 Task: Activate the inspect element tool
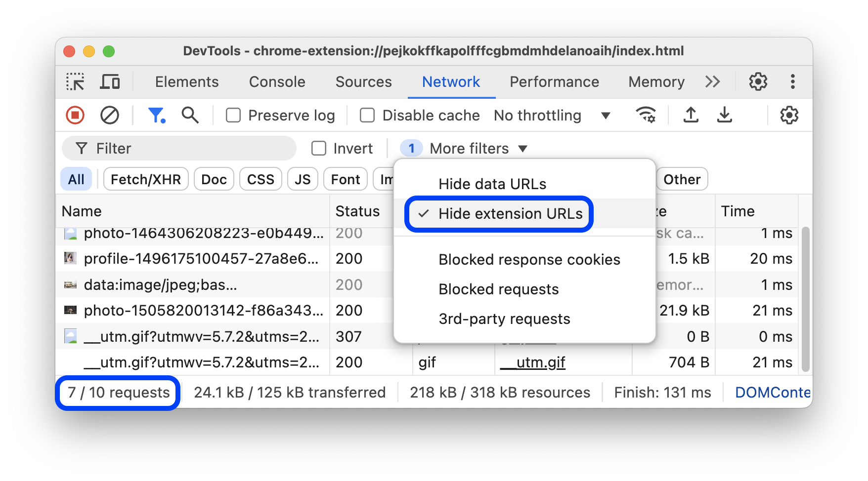75,81
